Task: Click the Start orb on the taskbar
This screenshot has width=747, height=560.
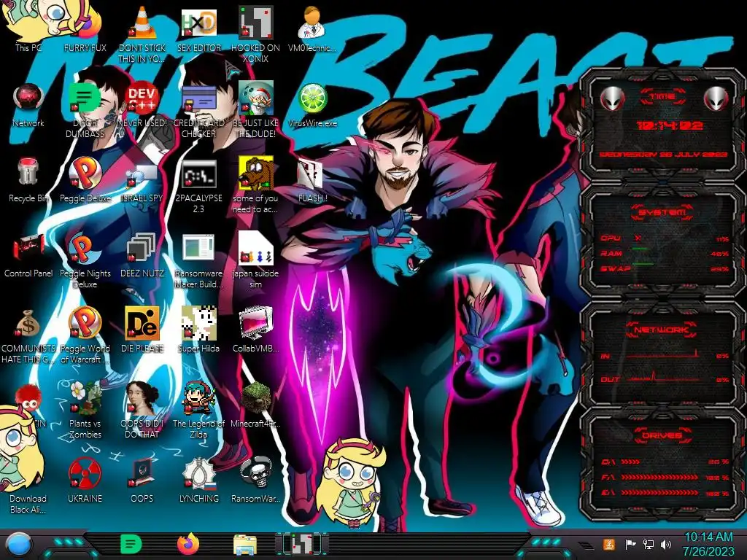Action: point(18,545)
